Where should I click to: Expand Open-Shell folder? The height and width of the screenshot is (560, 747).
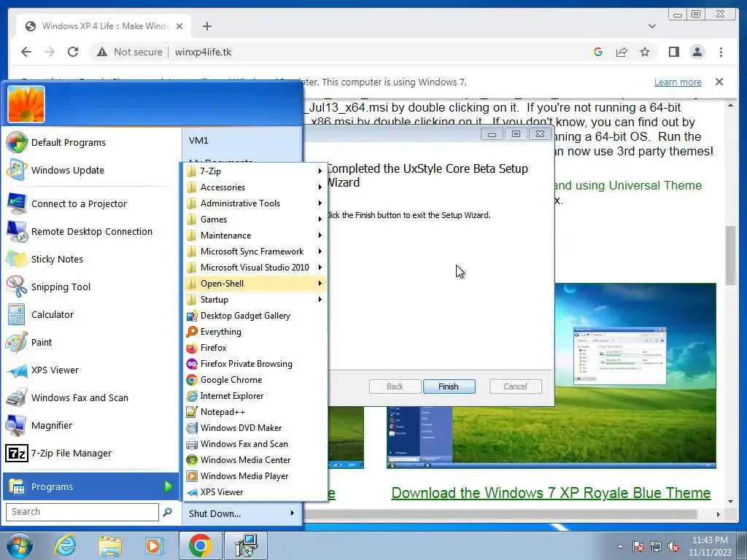255,284
